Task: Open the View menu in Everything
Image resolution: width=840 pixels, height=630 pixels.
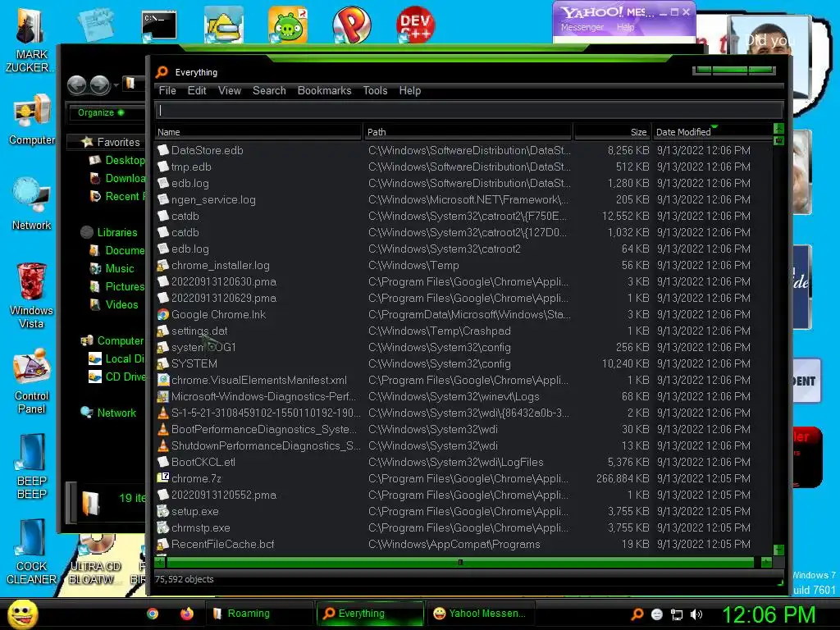Action: 230,90
